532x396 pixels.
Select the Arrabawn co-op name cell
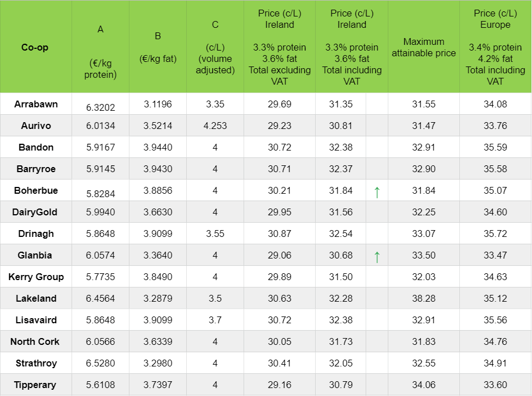coord(36,104)
